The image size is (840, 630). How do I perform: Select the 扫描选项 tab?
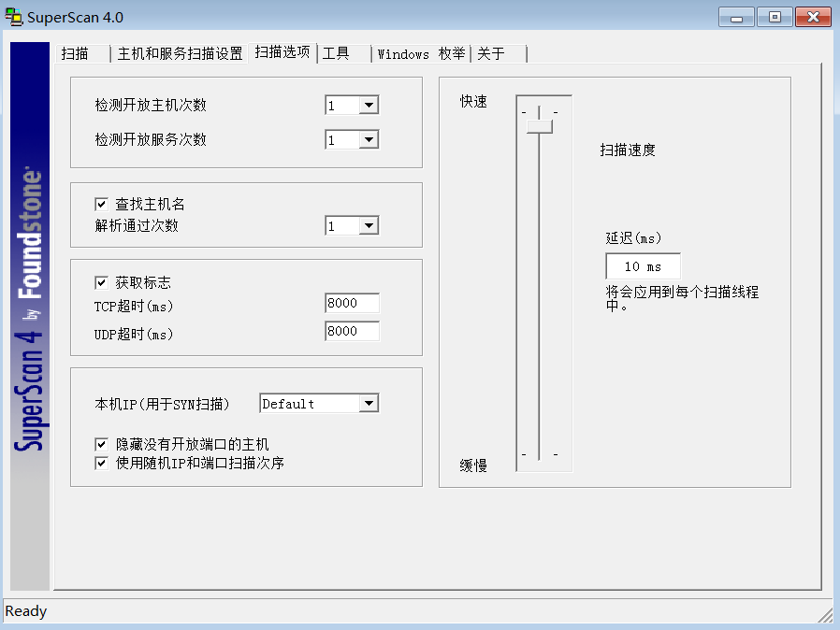tap(282, 52)
